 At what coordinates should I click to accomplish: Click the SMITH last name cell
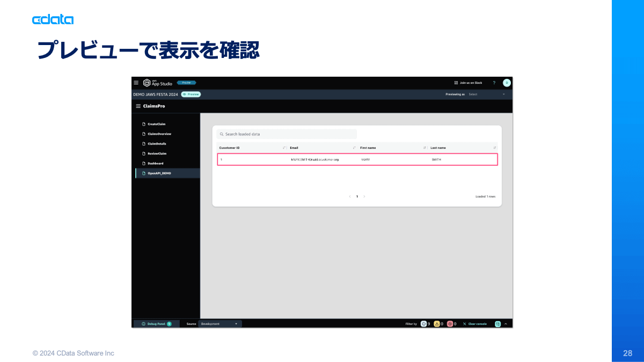click(436, 160)
